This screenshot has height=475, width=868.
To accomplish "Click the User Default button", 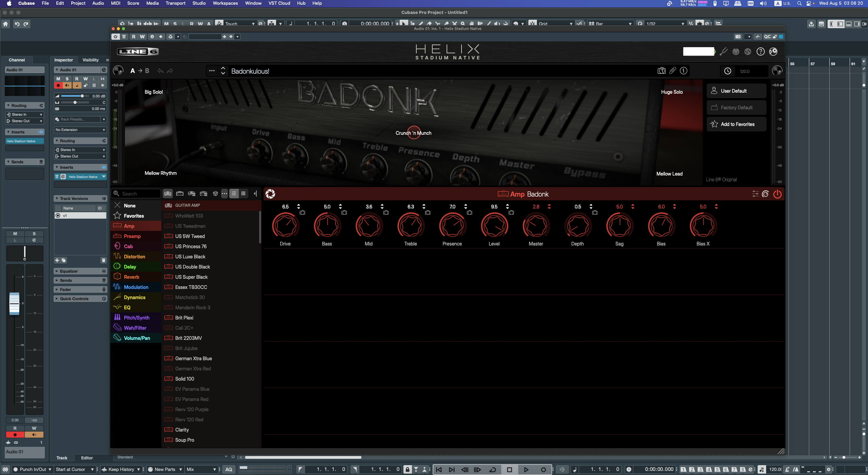I will [x=736, y=91].
